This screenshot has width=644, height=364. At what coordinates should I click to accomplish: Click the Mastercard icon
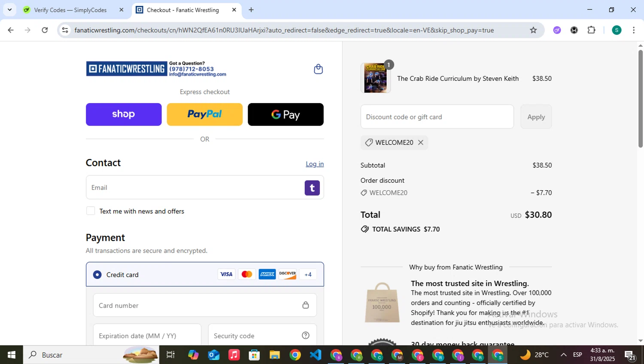(x=247, y=274)
